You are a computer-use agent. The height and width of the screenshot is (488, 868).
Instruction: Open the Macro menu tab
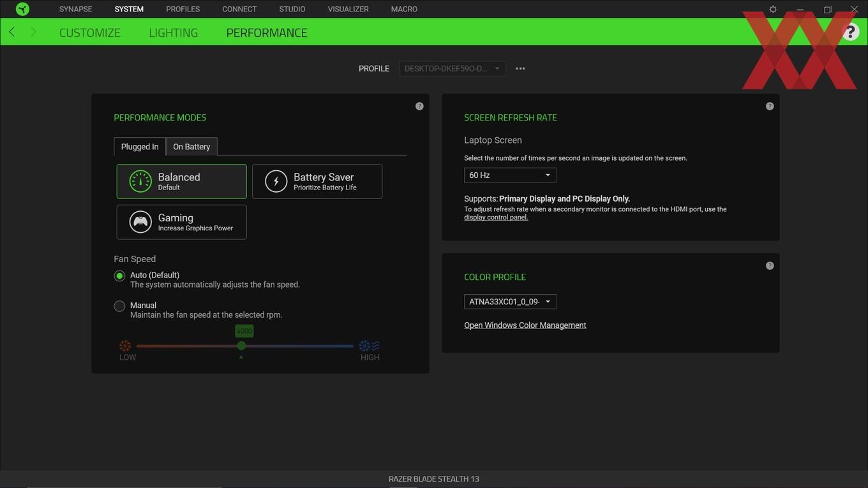[404, 9]
